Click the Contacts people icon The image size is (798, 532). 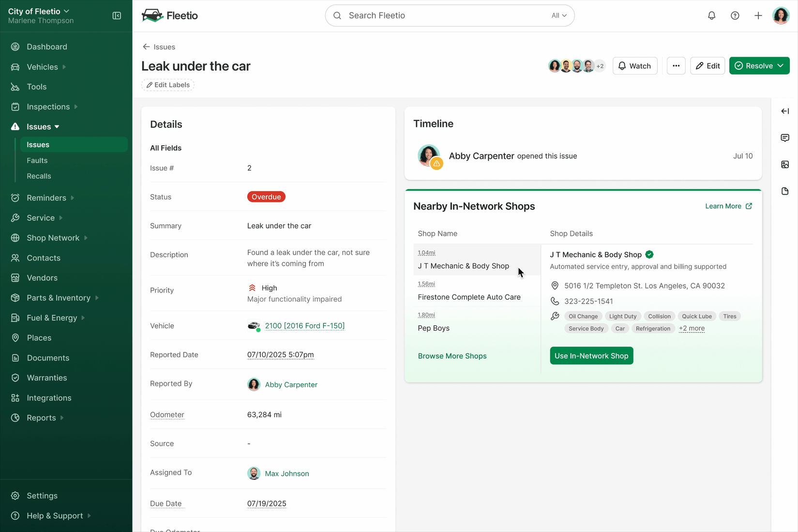point(15,258)
